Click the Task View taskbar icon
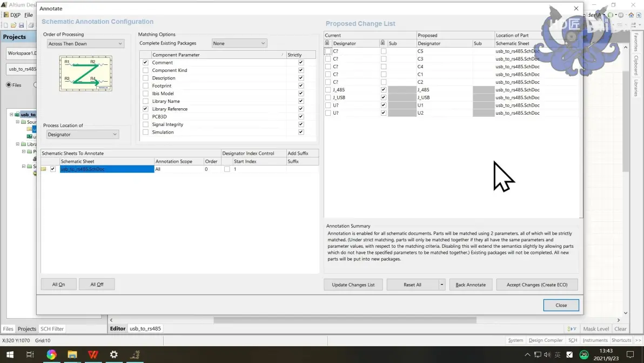 click(x=30, y=354)
